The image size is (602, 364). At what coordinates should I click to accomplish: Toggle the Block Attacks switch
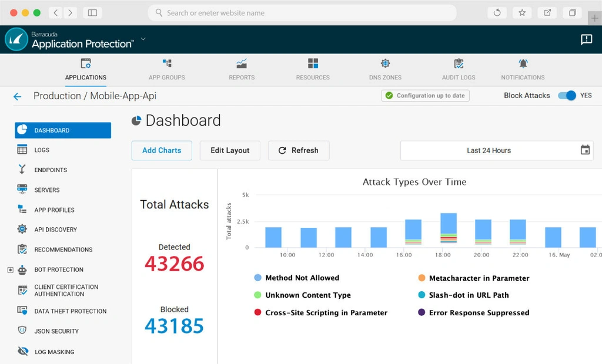click(567, 96)
